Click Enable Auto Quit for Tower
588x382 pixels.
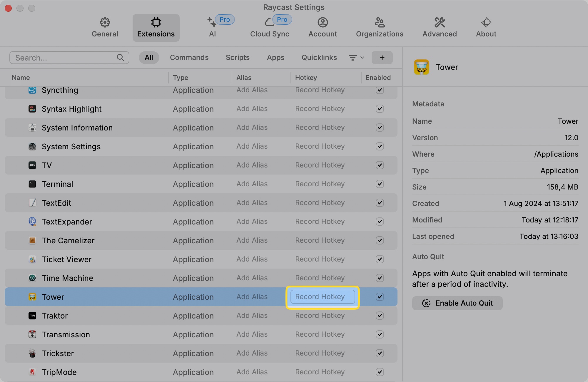coord(457,303)
